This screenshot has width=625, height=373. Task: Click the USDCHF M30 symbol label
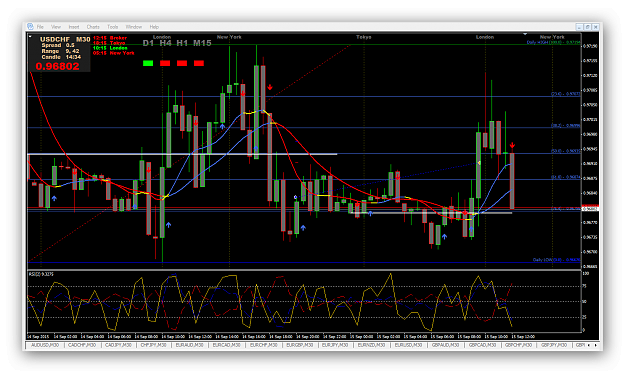pyautogui.click(x=65, y=39)
